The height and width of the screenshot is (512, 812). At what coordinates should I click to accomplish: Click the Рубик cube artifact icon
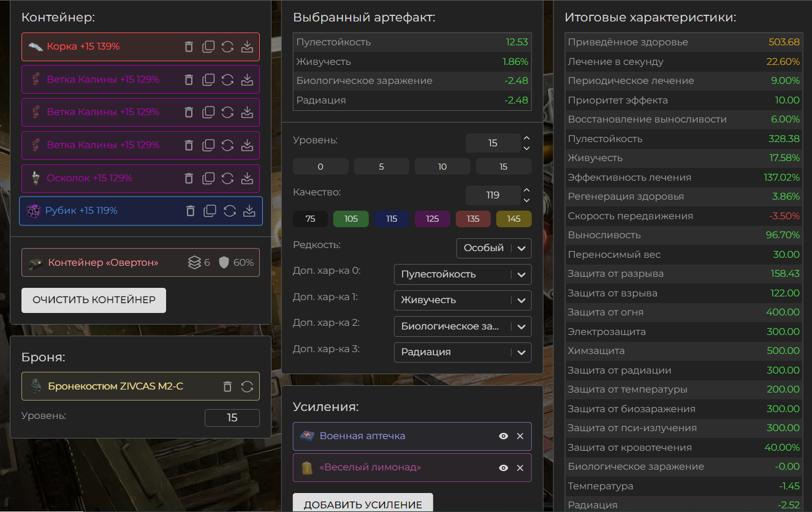click(34, 211)
